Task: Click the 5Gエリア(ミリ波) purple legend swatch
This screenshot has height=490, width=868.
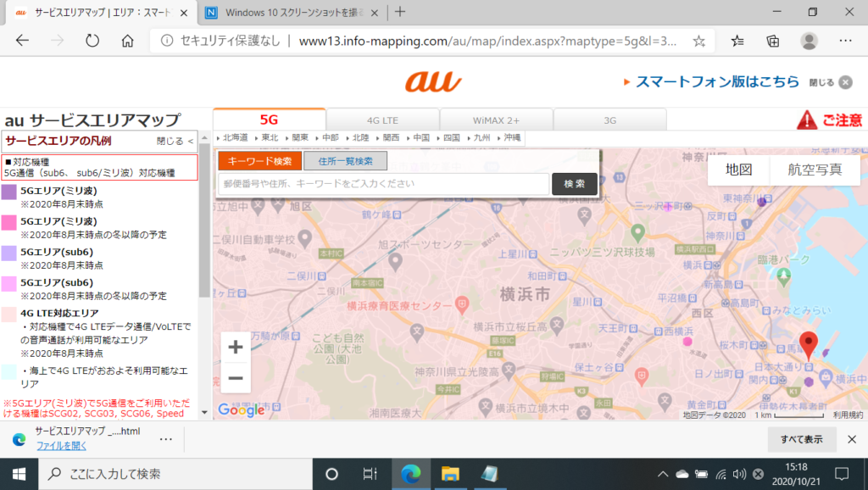Action: [8, 192]
